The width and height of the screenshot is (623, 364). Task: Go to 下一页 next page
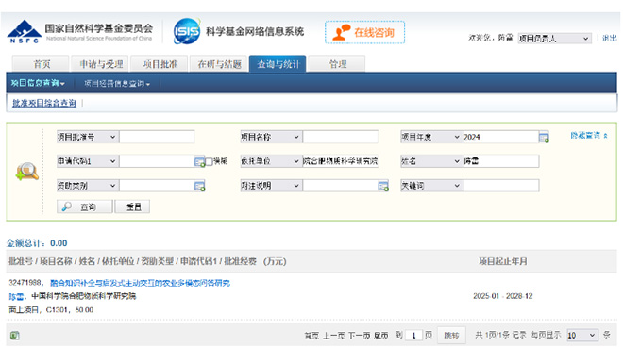coord(360,336)
